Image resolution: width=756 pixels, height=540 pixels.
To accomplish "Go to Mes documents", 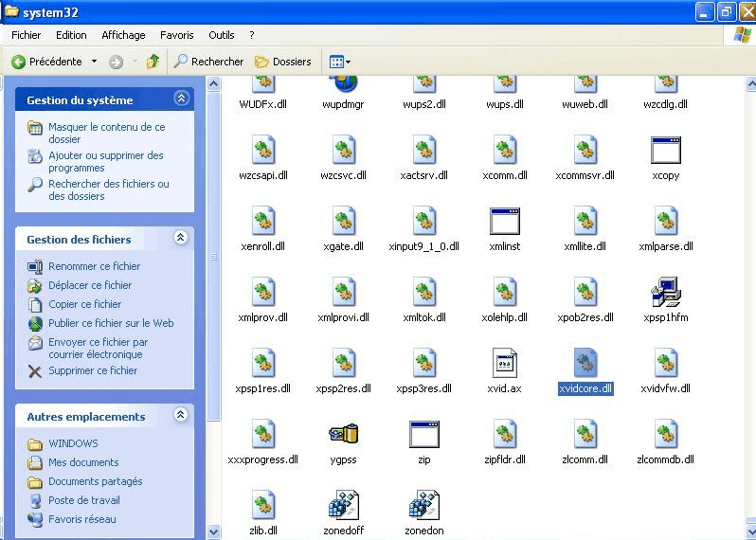I will (83, 462).
